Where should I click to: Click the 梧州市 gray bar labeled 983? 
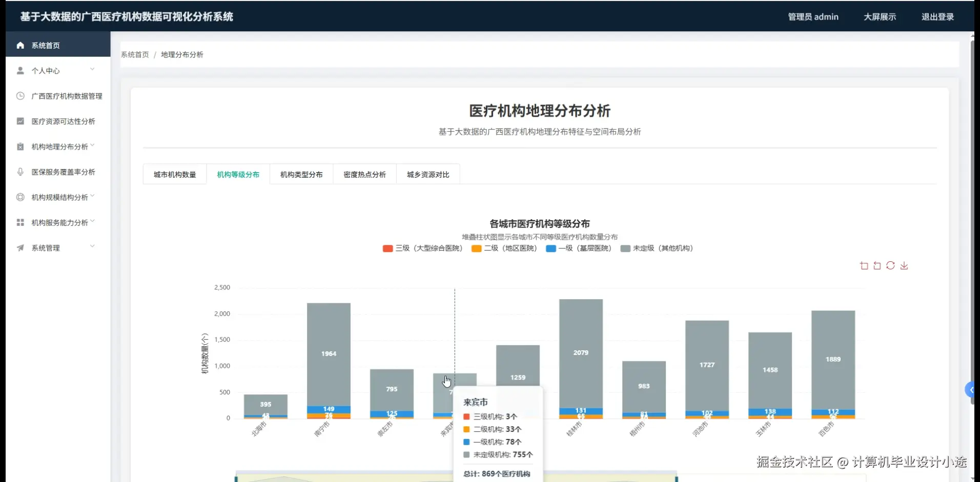pos(644,387)
